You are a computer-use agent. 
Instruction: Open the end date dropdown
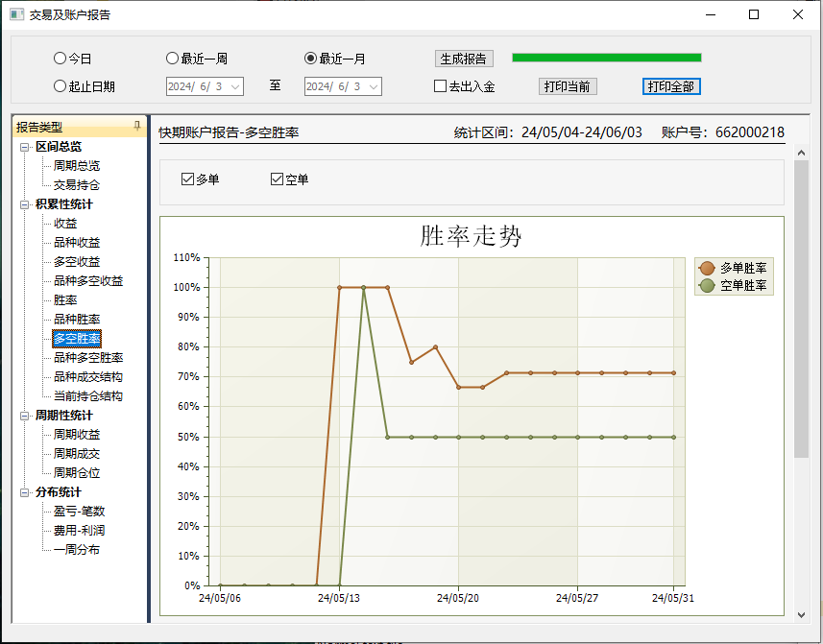pos(374,86)
